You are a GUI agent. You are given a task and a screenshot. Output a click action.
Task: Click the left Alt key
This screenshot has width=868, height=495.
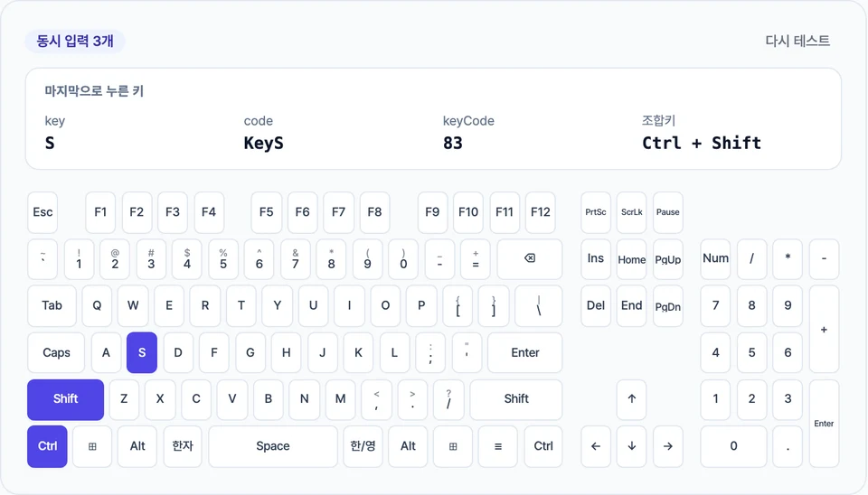137,446
